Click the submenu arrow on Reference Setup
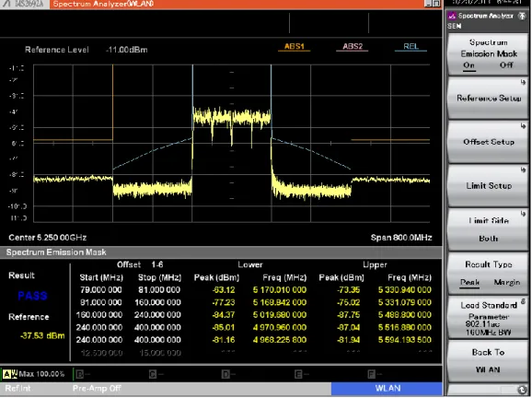This screenshot has width=532, height=398. tap(523, 82)
